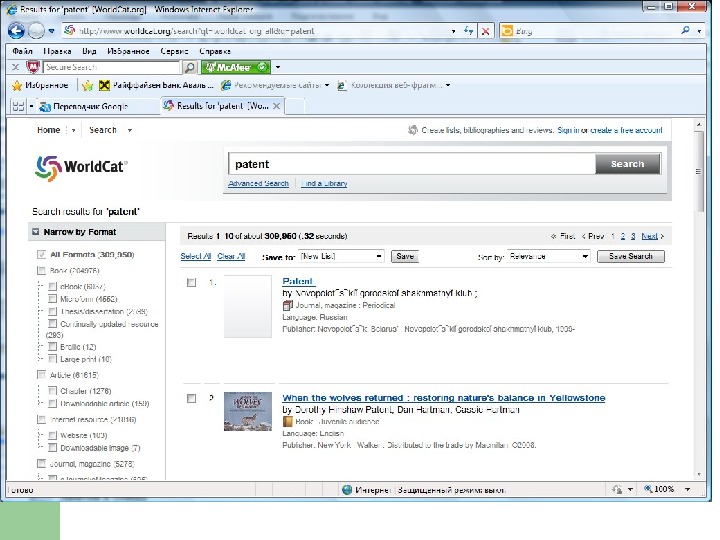Open the Sort by Relevance dropdown
Image resolution: width=720 pixels, height=540 pixels.
548,256
